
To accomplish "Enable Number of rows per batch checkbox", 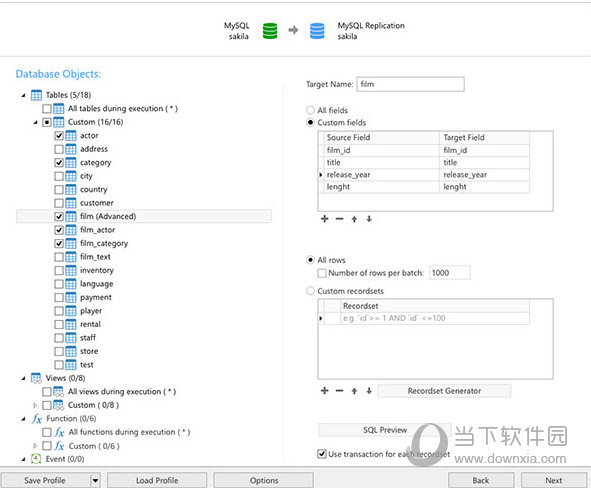I will coord(322,273).
